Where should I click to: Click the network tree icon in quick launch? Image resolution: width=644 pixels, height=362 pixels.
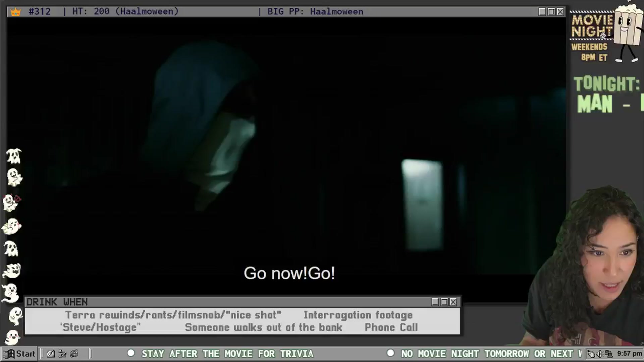[62, 354]
